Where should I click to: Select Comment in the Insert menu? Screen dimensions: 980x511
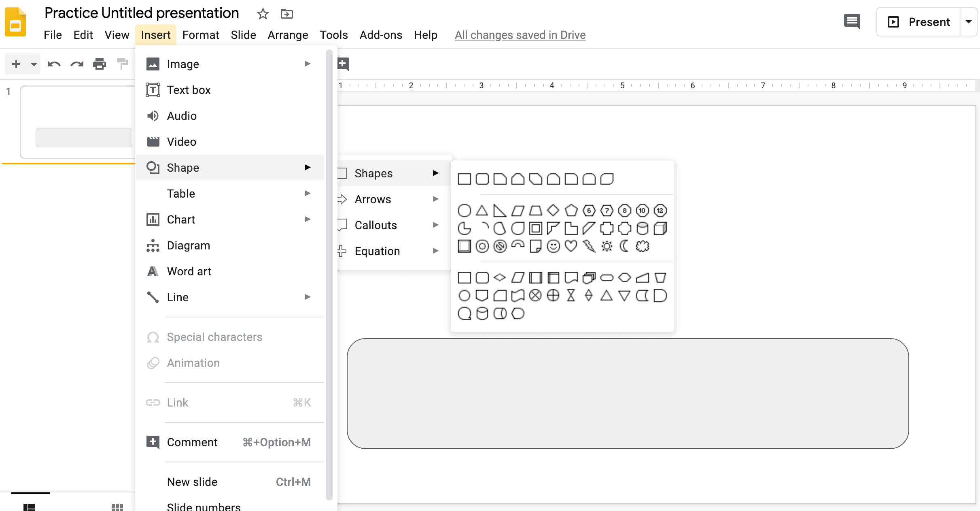229,442
